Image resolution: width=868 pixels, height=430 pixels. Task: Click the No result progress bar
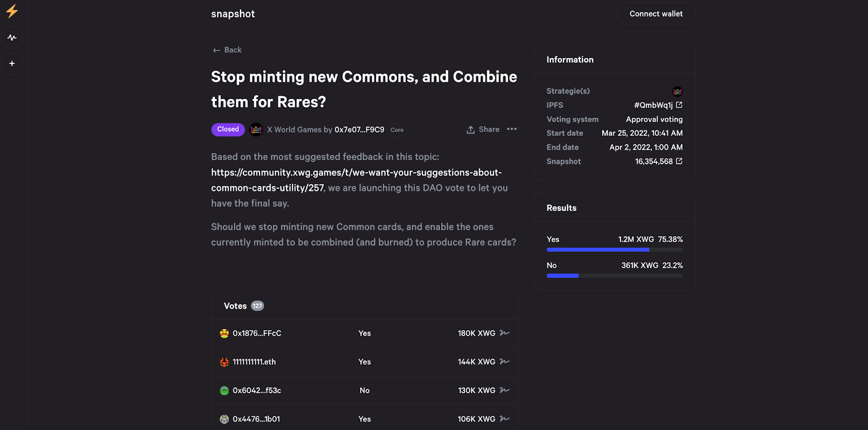(615, 276)
